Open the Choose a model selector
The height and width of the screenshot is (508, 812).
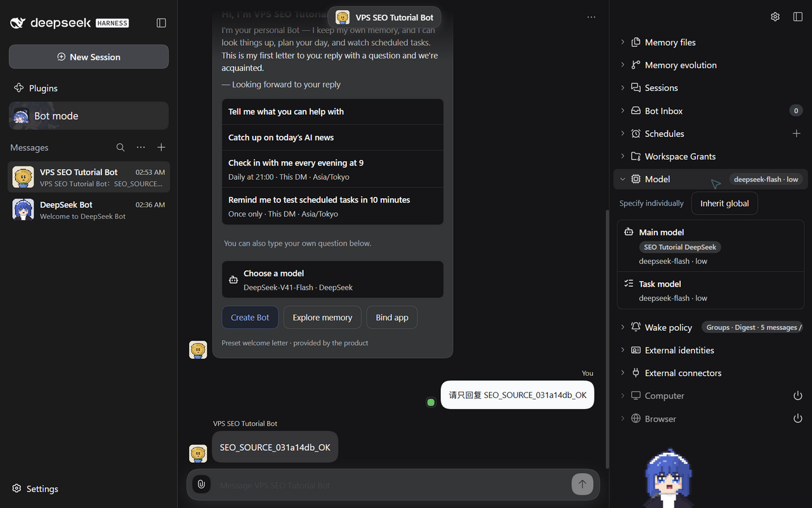(332, 279)
